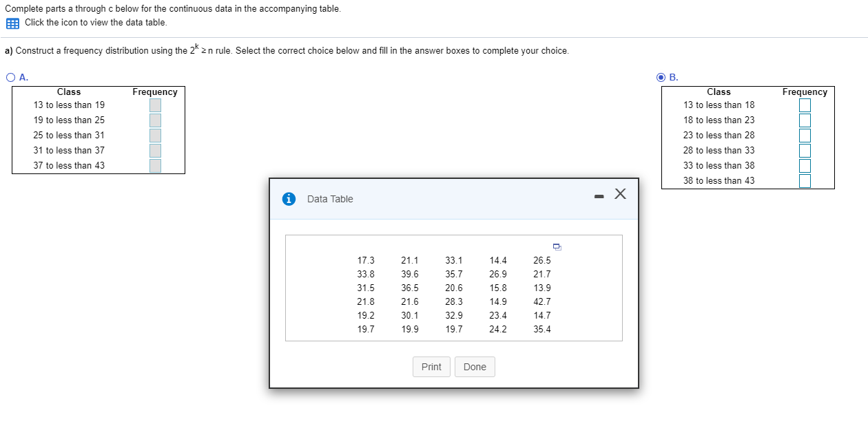Close the Data Table dialog with the X
This screenshot has height=426, width=868.
(x=619, y=194)
